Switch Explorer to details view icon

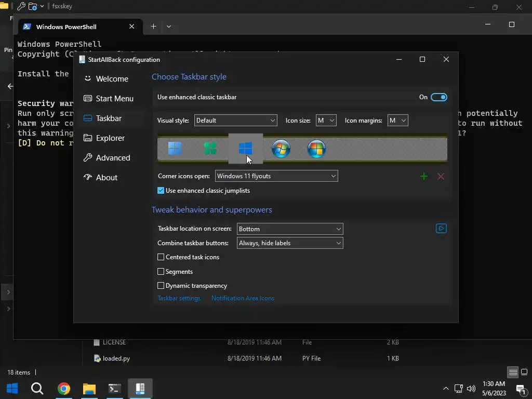pyautogui.click(x=513, y=372)
